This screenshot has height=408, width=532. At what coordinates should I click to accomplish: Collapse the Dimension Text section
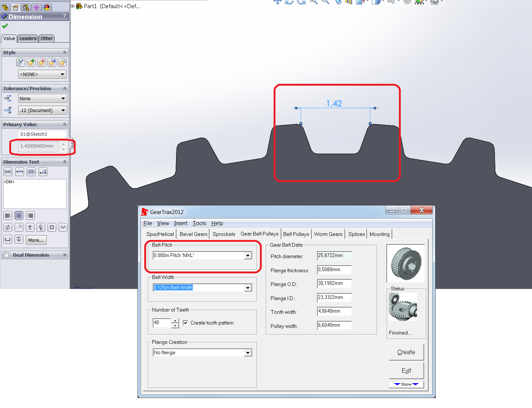point(65,162)
